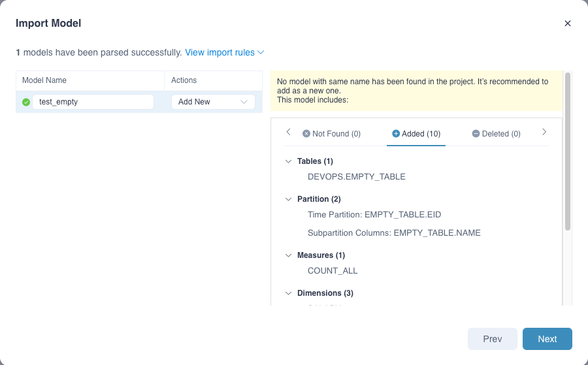Select the DEVOPS.EMPTY_TABLE entry
588x365 pixels.
[x=357, y=177]
